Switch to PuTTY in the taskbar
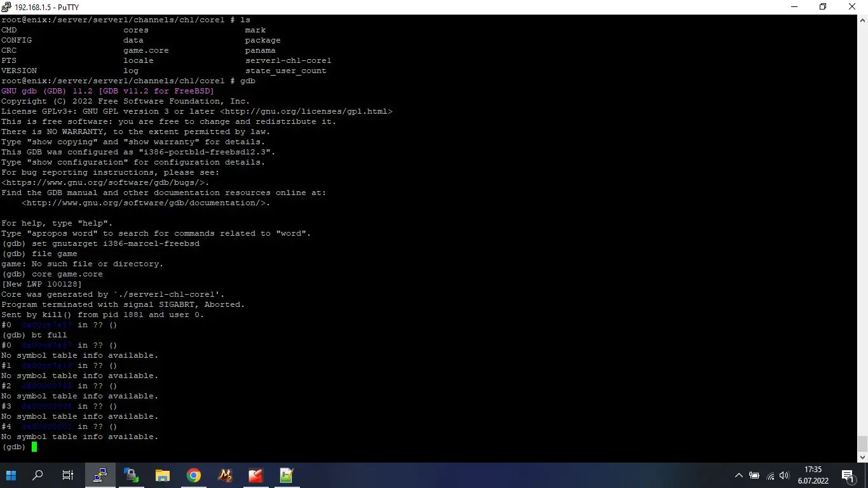This screenshot has width=868, height=488. pos(100,475)
